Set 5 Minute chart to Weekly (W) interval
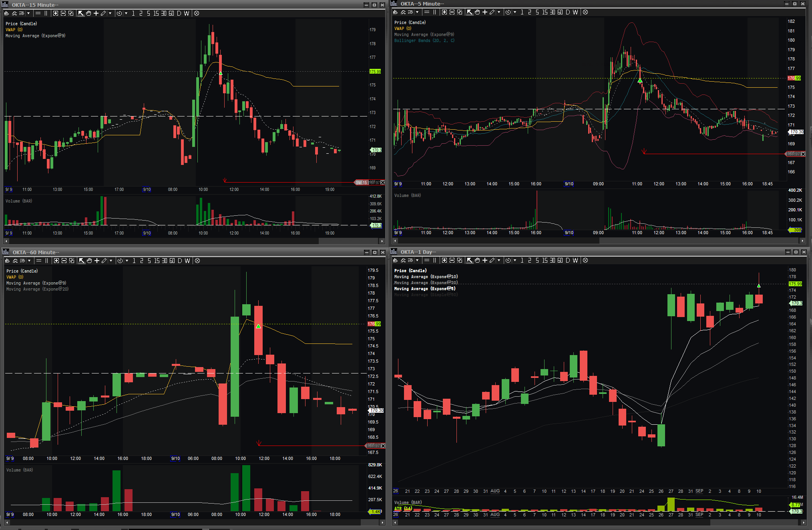This screenshot has height=530, width=812. point(575,12)
